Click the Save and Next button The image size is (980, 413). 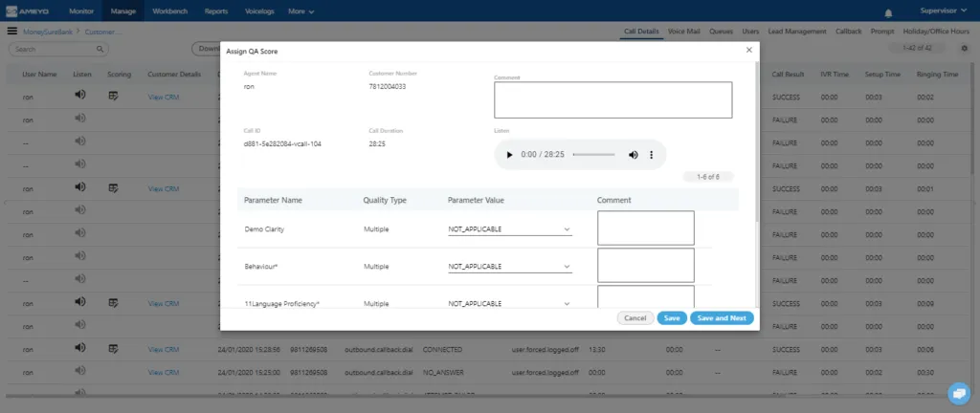723,317
